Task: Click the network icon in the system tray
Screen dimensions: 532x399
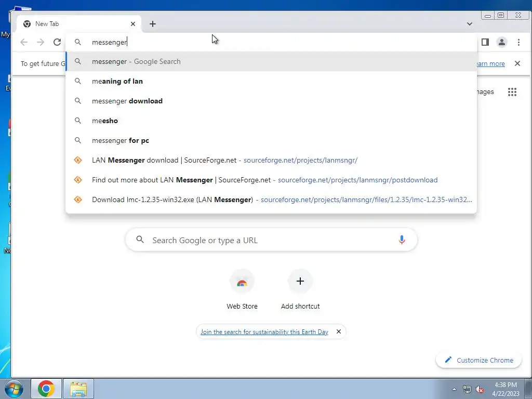Action: pyautogui.click(x=467, y=389)
